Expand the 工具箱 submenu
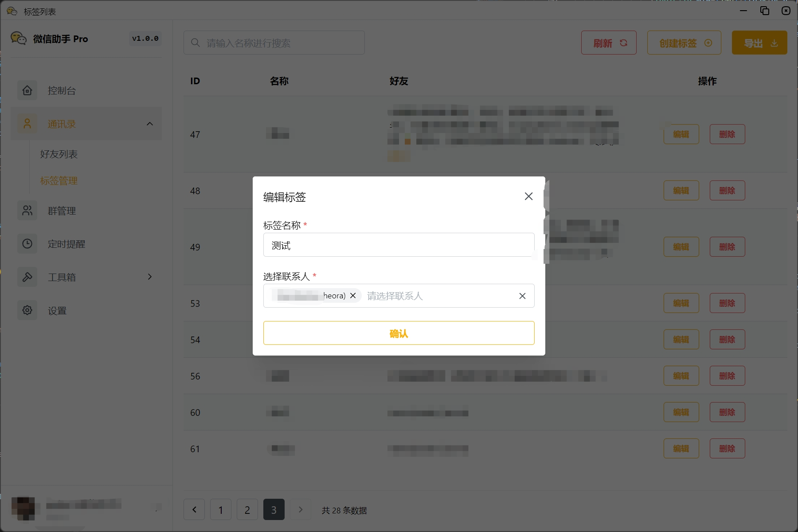This screenshot has height=532, width=798. [150, 277]
